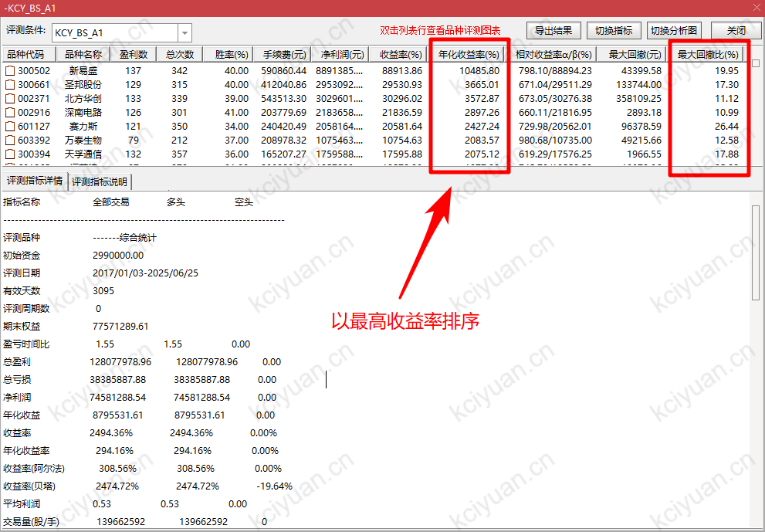Screen dimensions: 765x532
Task: Click the 导出结果 button
Action: (553, 31)
